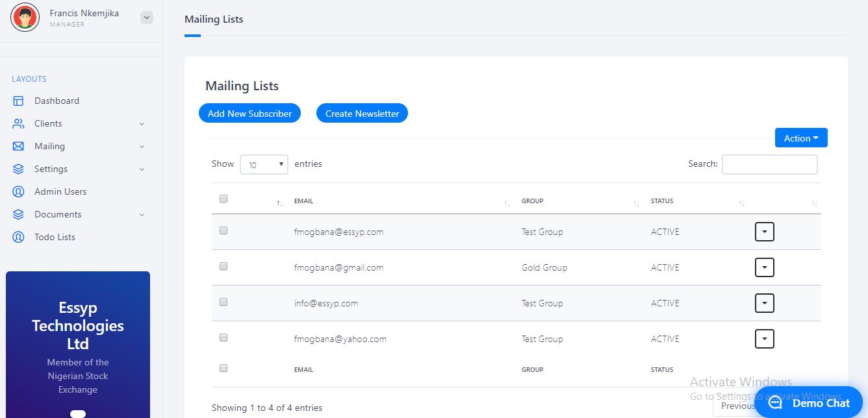Open the row menu for fmogbana@gmail.com
This screenshot has height=418, width=868.
point(765,267)
